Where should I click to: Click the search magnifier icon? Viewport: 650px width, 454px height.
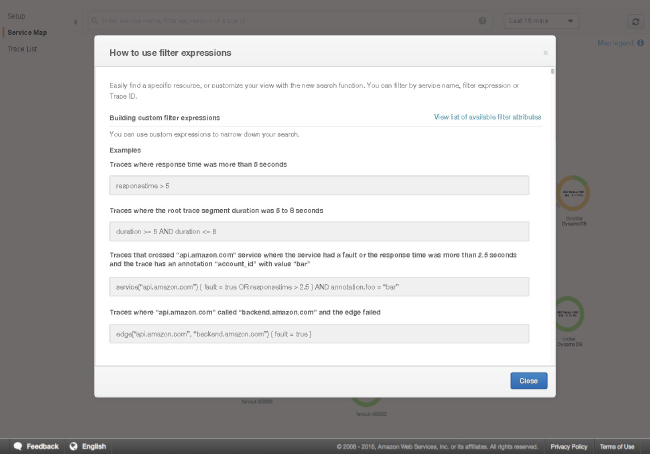click(92, 20)
